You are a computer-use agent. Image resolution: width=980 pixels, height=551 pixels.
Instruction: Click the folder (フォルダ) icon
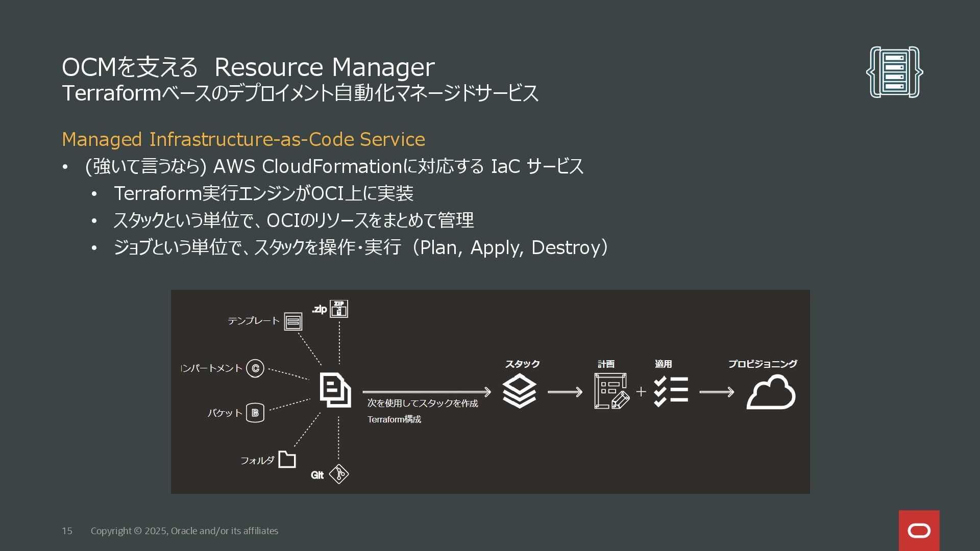[287, 460]
